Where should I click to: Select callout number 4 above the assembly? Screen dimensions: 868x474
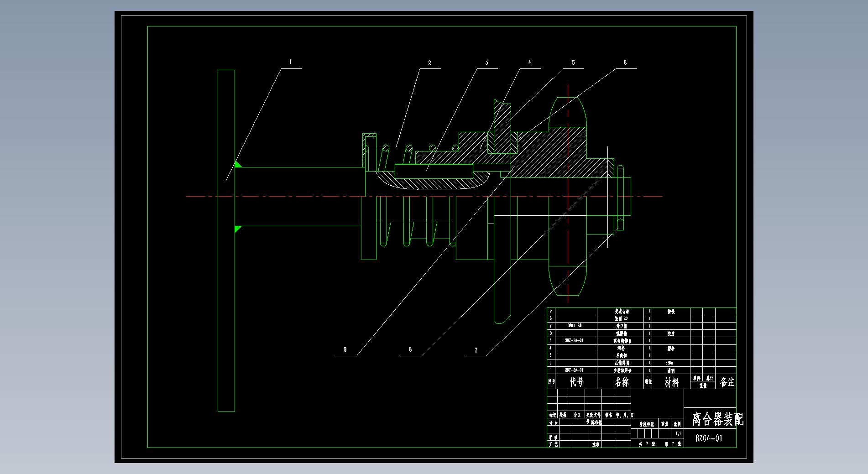[529, 63]
